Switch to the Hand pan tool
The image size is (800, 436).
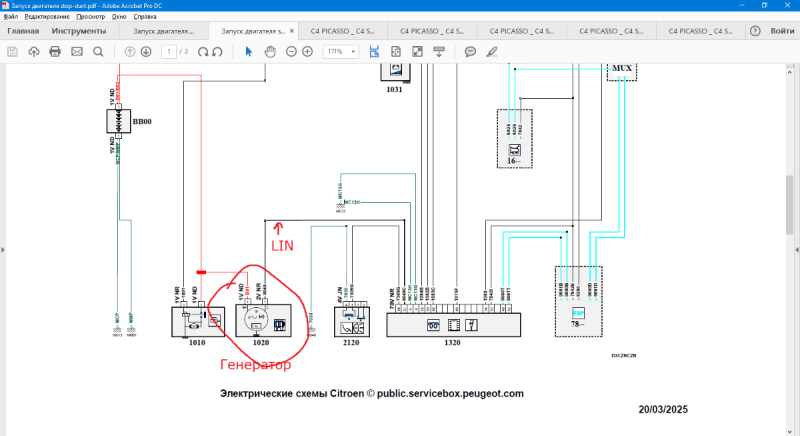click(x=270, y=51)
